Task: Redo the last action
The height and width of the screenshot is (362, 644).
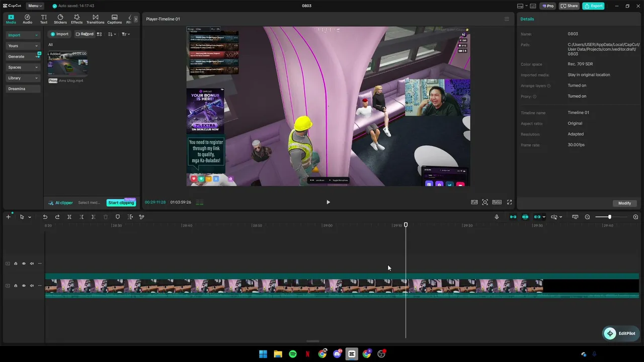Action: pos(57,217)
